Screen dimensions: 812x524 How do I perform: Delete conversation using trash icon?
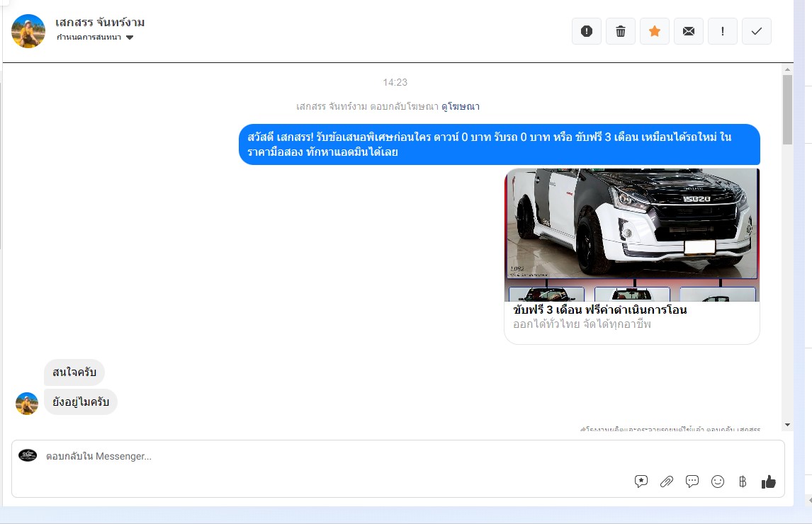[621, 31]
